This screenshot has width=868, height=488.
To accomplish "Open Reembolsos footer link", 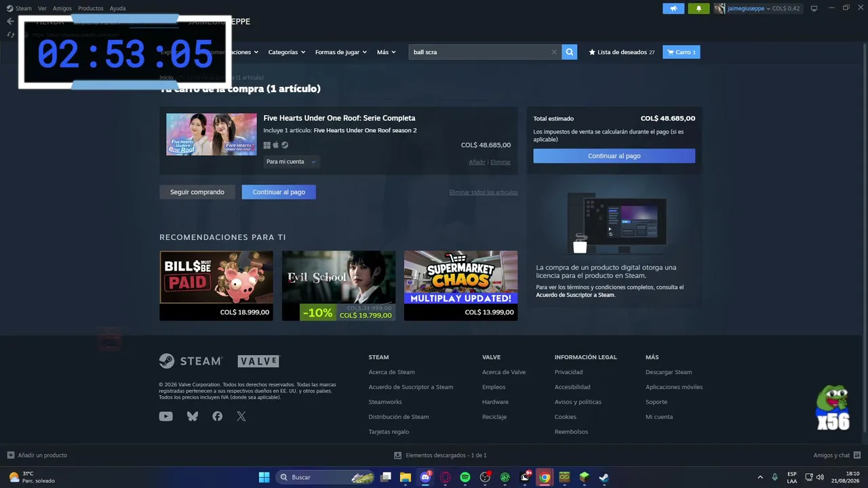I will click(x=571, y=432).
